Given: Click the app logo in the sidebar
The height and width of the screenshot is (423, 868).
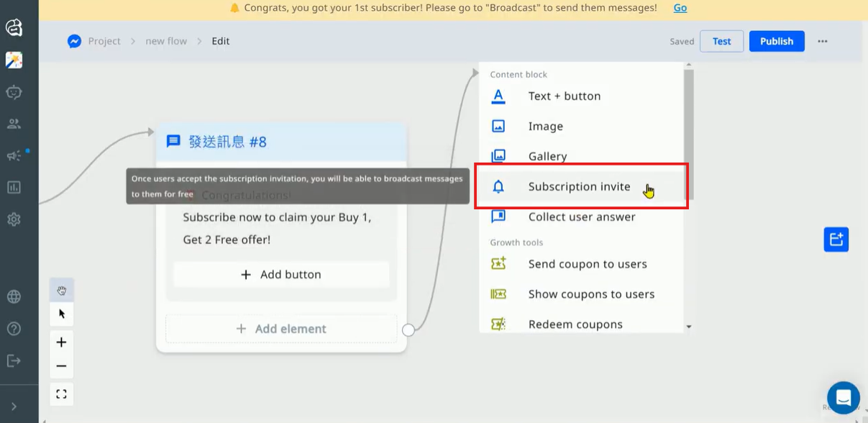Looking at the screenshot, I should [x=14, y=27].
